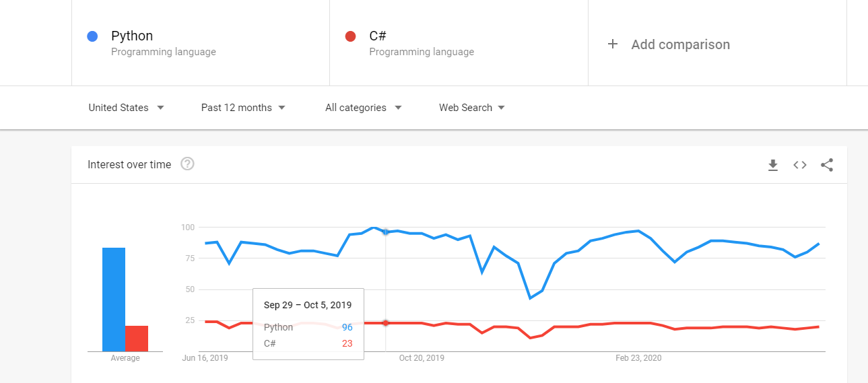Open the All categories dropdown
Viewport: 868px width, 383px height.
(363, 108)
